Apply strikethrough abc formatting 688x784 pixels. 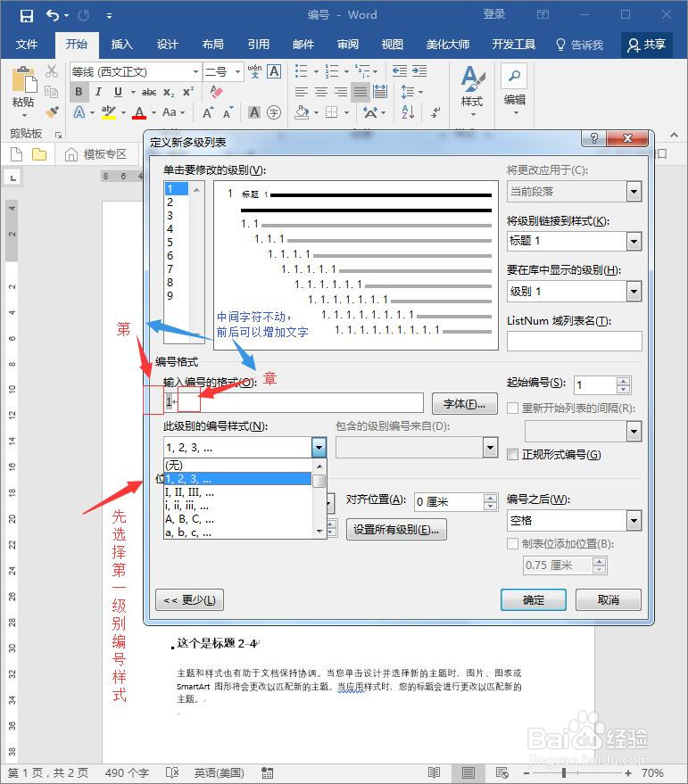(x=149, y=92)
